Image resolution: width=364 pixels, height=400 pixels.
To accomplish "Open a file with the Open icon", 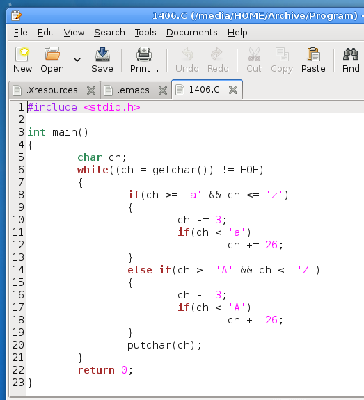I will pos(52,54).
